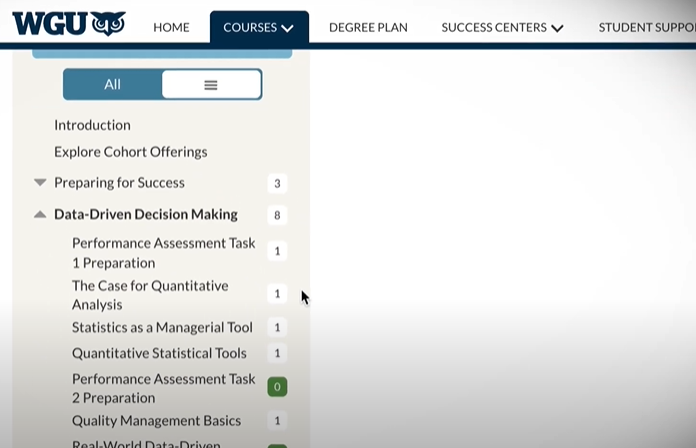Open Quantitative Statistical Tools
The image size is (696, 448).
pos(159,353)
